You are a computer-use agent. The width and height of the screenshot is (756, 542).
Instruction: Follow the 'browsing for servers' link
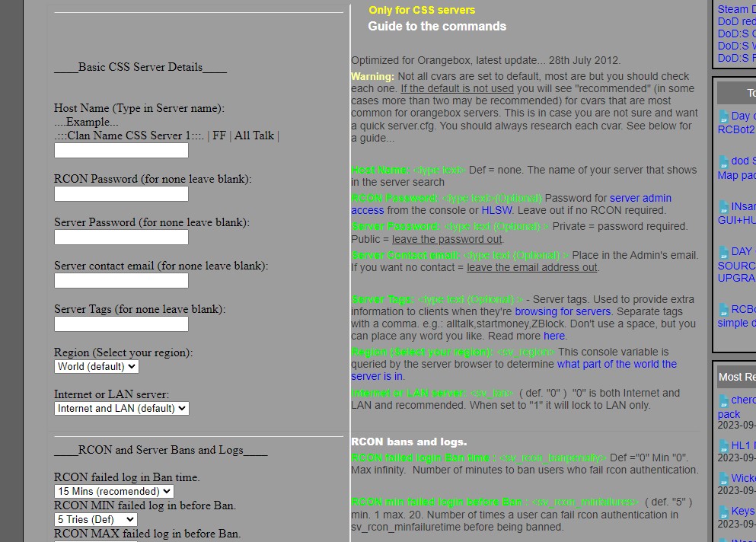tap(563, 311)
